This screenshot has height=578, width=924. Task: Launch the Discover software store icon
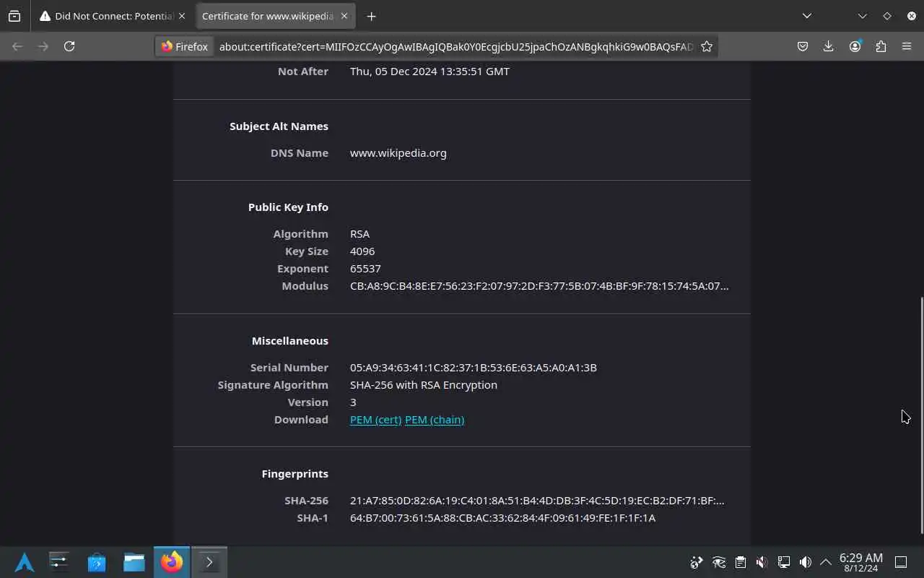(x=97, y=562)
